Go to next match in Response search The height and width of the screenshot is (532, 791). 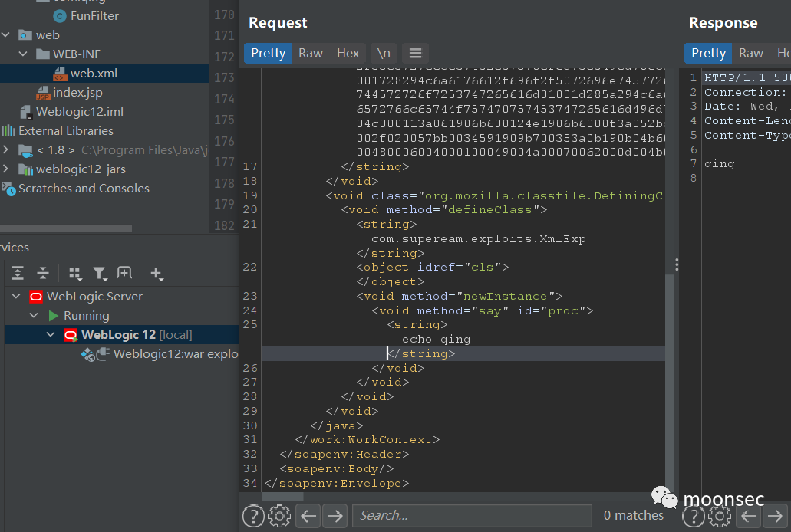776,516
